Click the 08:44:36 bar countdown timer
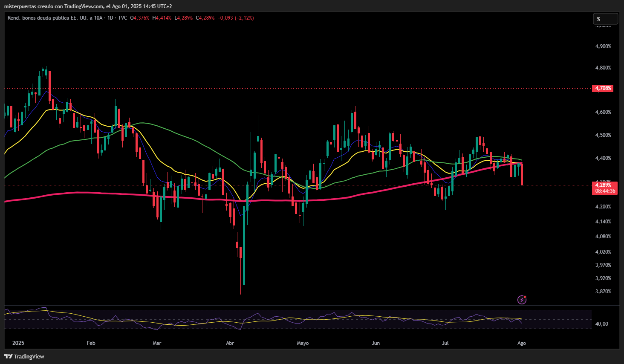This screenshot has width=624, height=364. coord(605,191)
